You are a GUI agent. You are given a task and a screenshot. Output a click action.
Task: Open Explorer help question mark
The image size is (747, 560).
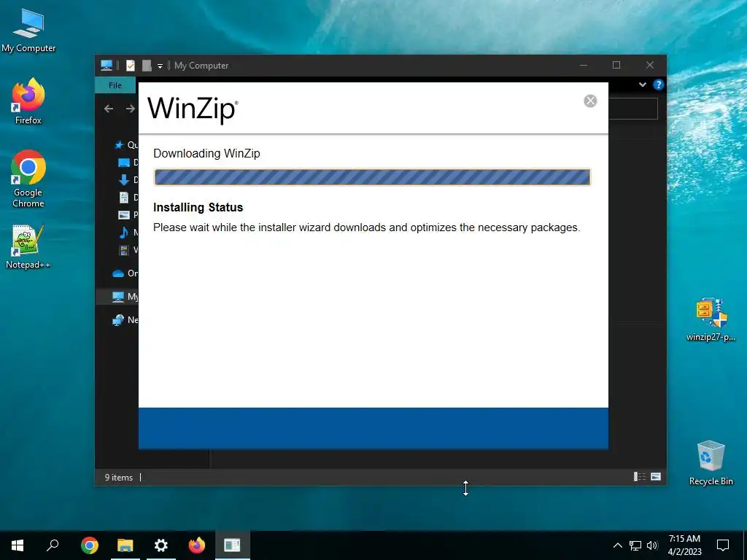point(659,85)
